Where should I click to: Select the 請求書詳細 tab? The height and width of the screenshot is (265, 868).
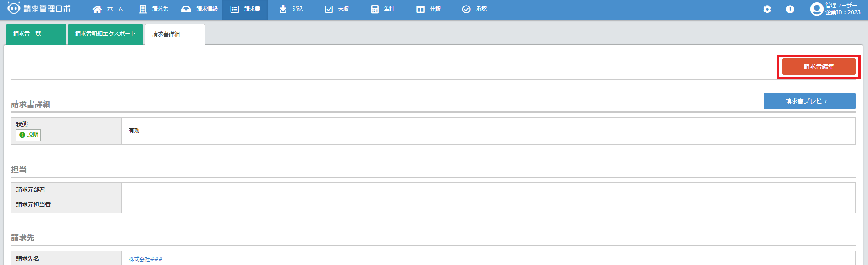point(175,34)
